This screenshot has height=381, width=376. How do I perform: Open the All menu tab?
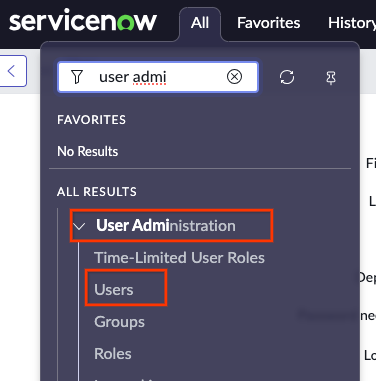[x=200, y=23]
